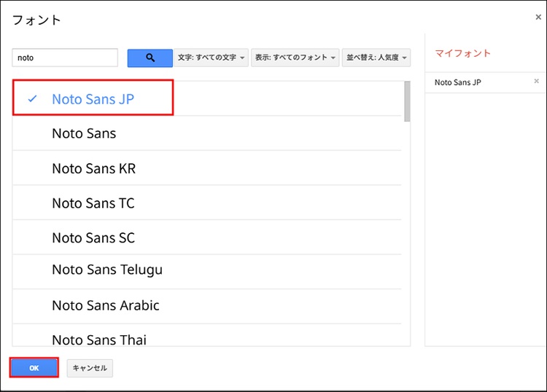Expand the 表示: すべてのフォント filter dropdown
This screenshot has height=392, width=547.
click(x=295, y=58)
